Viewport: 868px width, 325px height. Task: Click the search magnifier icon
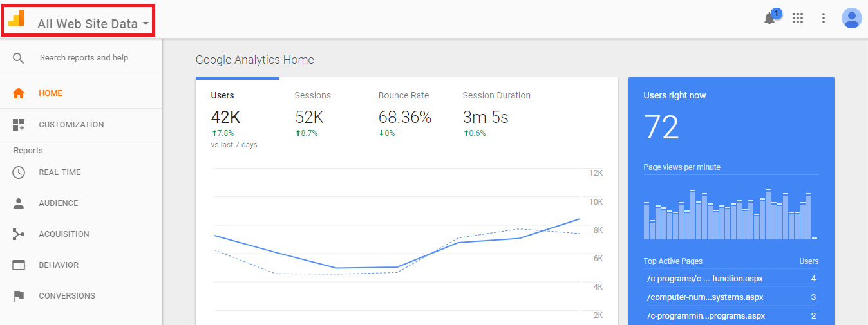(19, 58)
